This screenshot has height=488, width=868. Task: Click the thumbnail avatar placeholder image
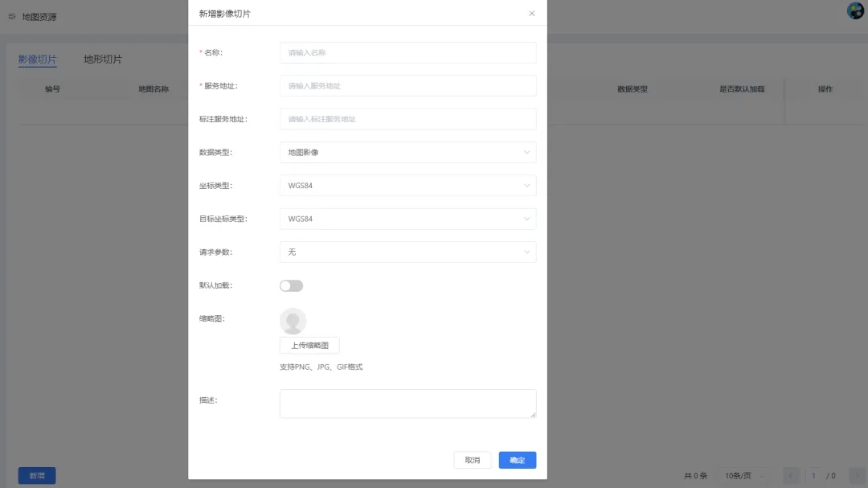click(x=293, y=321)
